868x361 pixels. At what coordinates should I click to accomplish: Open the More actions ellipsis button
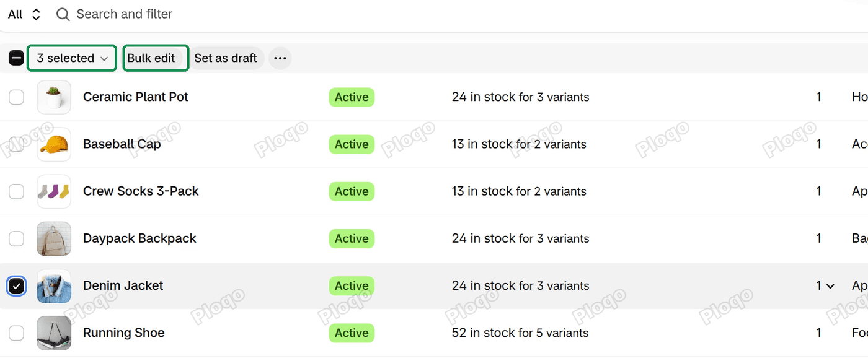point(280,58)
